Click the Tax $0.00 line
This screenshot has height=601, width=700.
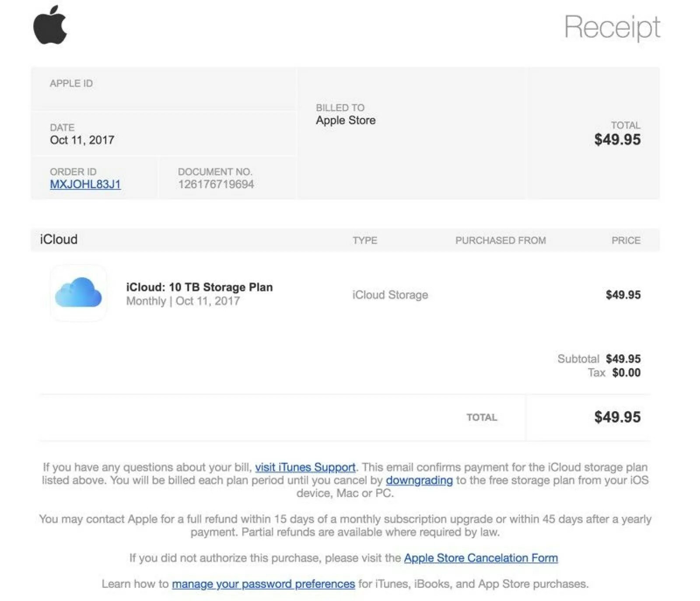point(614,373)
